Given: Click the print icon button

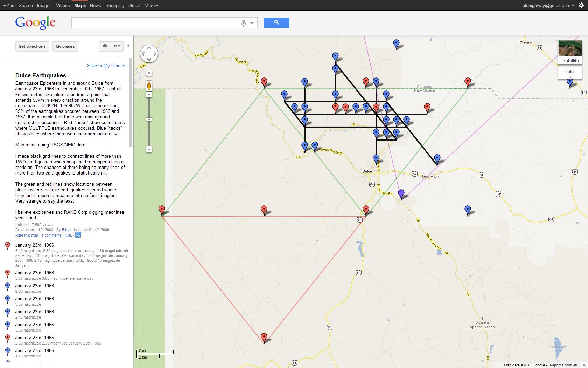Looking at the screenshot, I should [105, 46].
